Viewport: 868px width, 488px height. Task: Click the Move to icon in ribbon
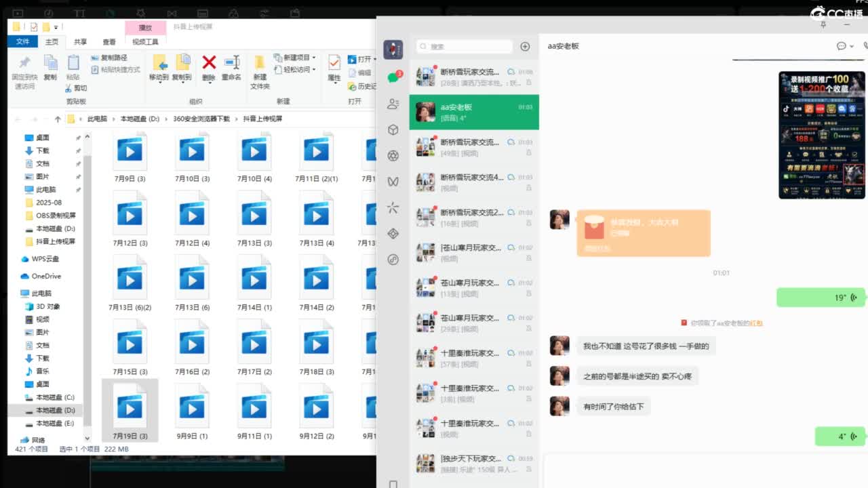click(160, 63)
